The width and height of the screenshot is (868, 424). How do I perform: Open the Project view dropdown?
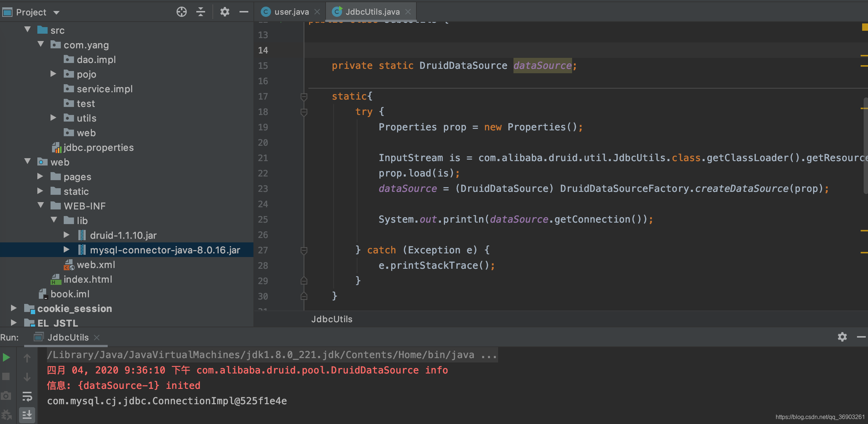(x=56, y=12)
